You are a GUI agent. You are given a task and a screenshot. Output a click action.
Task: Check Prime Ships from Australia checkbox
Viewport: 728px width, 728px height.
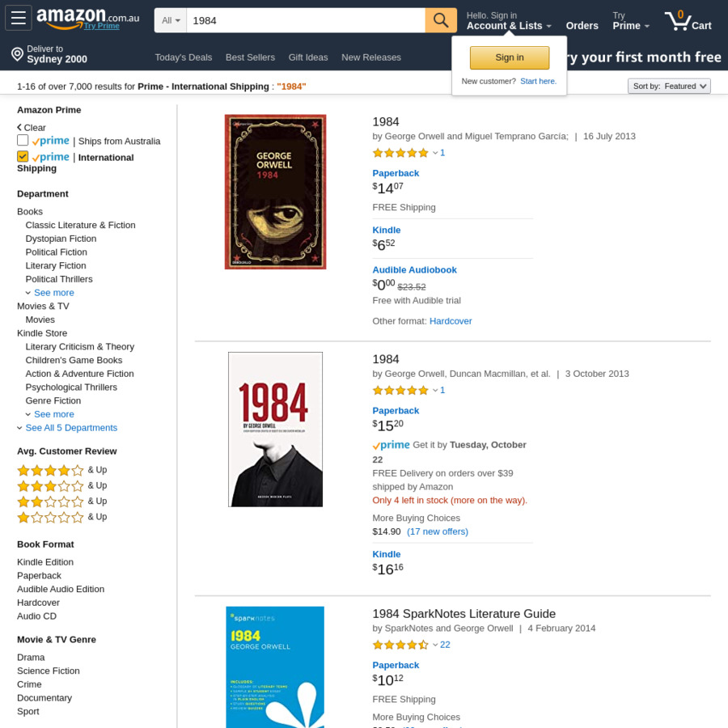point(23,141)
